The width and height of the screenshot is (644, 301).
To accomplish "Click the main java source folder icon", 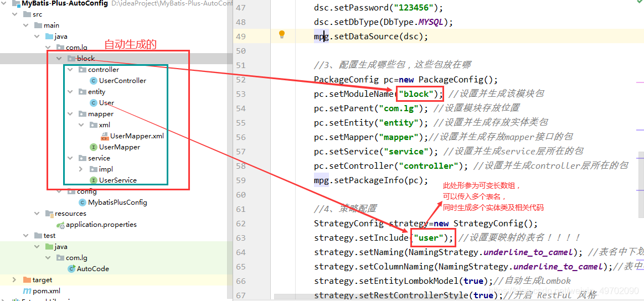I will [49, 37].
